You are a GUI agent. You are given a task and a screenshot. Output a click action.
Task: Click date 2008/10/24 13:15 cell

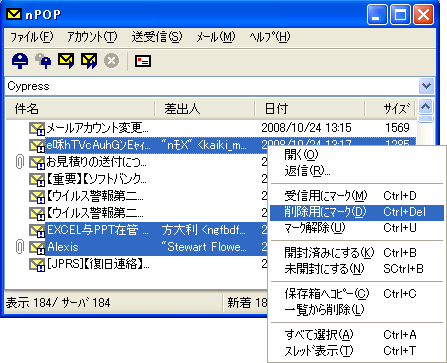pyautogui.click(x=306, y=128)
